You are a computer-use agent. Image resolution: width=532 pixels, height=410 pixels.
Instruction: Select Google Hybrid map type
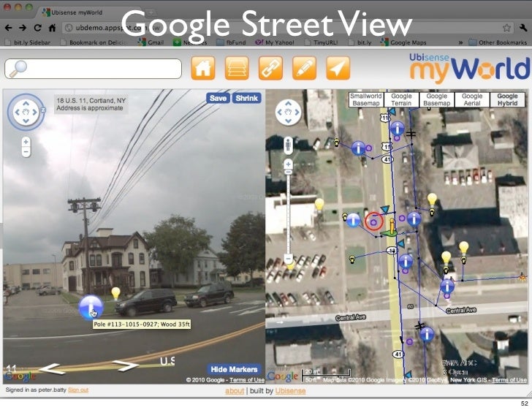click(508, 100)
